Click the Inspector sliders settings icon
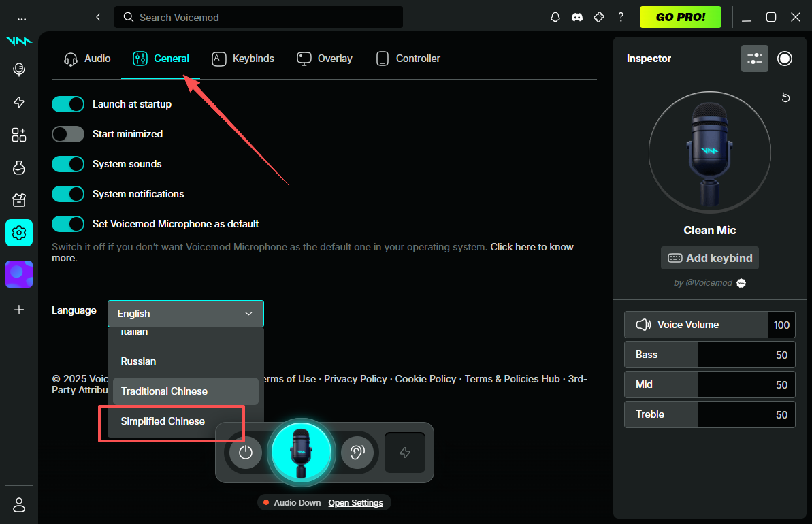The image size is (812, 524). tap(755, 59)
